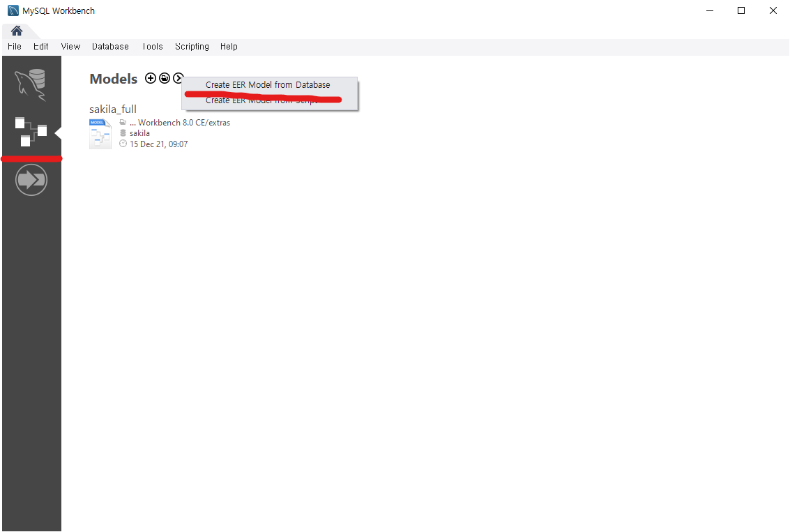Open the Scripting menu
Viewport: 790px width, 532px height.
[x=192, y=46]
